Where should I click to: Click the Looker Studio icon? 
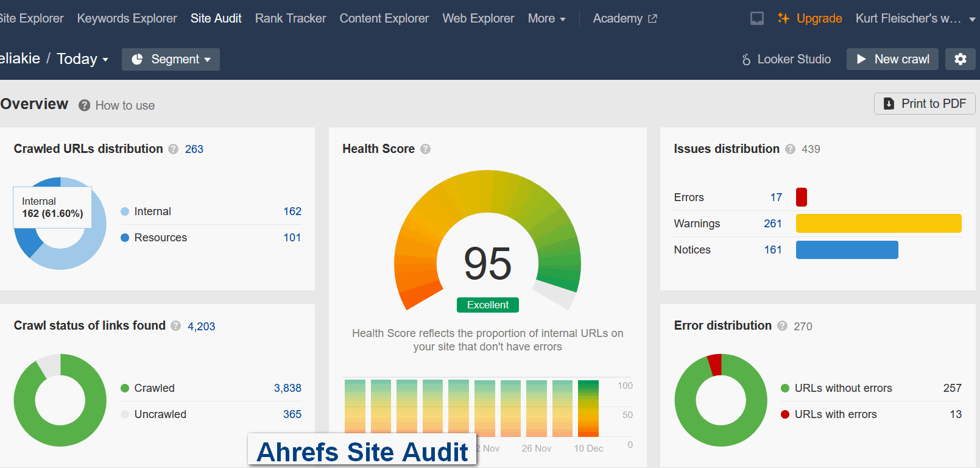pos(746,60)
